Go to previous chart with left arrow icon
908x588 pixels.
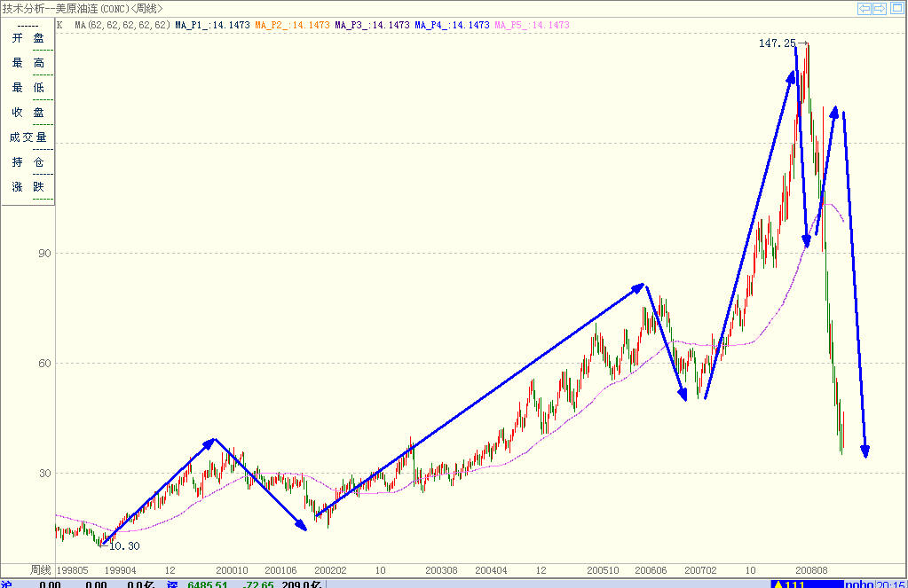coord(864,8)
